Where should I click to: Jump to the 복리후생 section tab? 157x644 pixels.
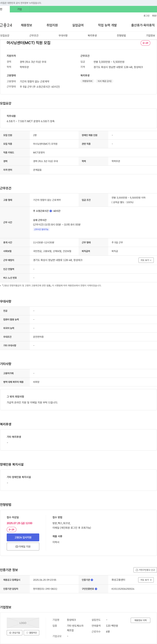[92, 35]
